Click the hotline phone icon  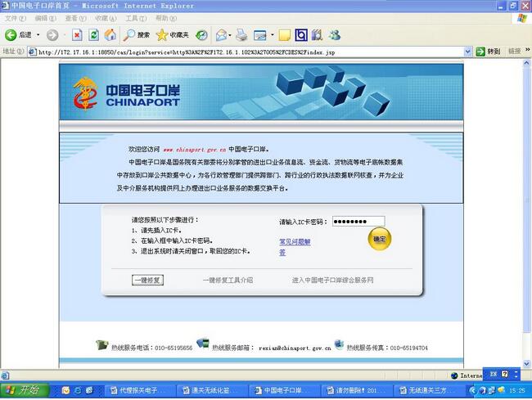tap(101, 344)
